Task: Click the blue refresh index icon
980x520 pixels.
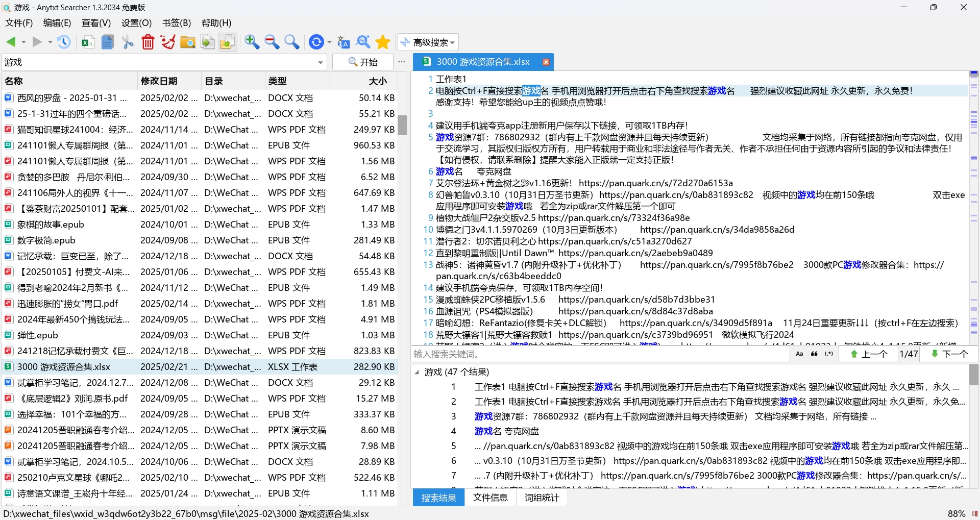Action: click(x=317, y=42)
